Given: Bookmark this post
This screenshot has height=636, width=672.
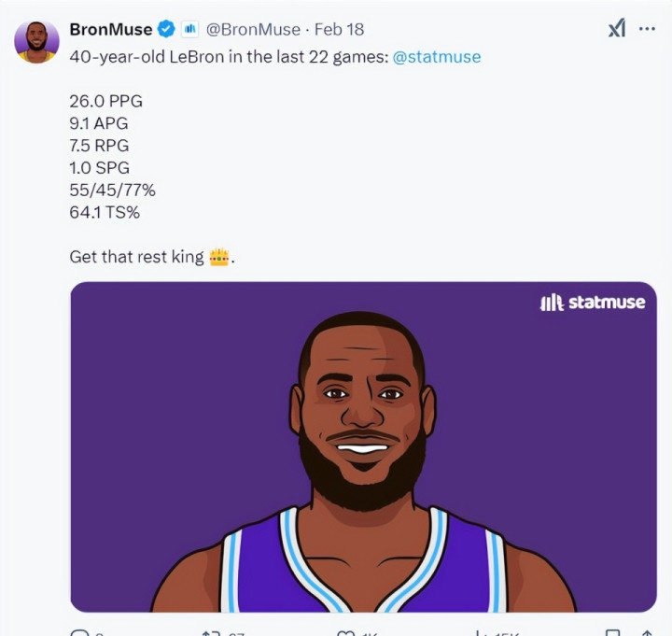Looking at the screenshot, I should click(612, 632).
